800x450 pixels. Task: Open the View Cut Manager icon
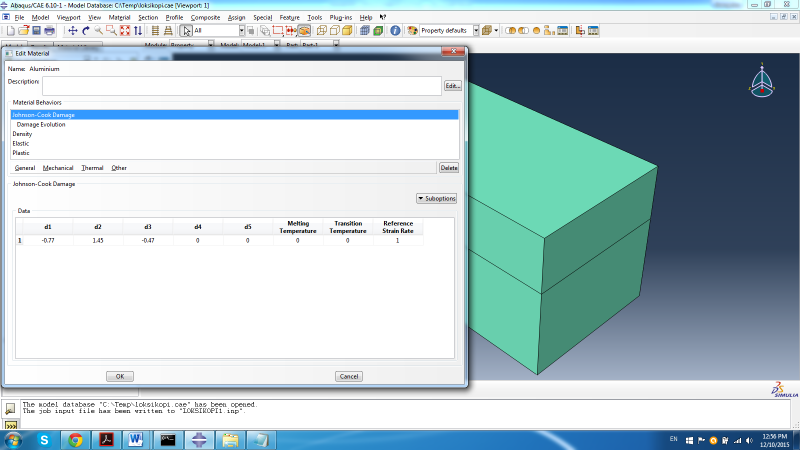(593, 31)
